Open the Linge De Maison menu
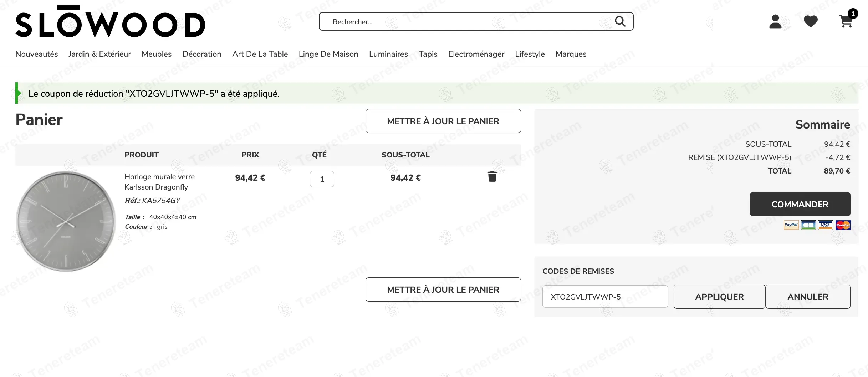Image resolution: width=868 pixels, height=377 pixels. coord(328,54)
